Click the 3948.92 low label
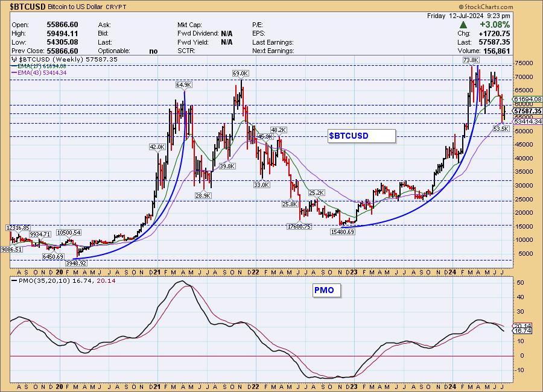 pyautogui.click(x=76, y=263)
